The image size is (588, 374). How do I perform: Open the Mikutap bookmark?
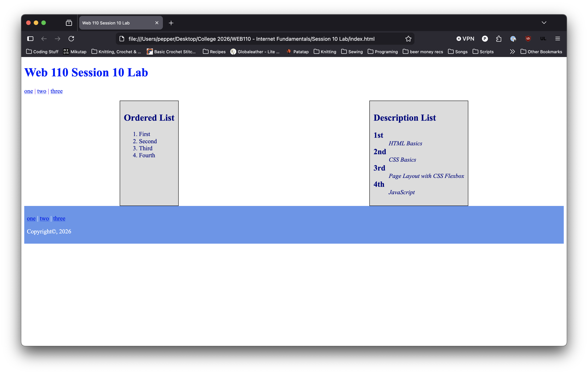75,52
